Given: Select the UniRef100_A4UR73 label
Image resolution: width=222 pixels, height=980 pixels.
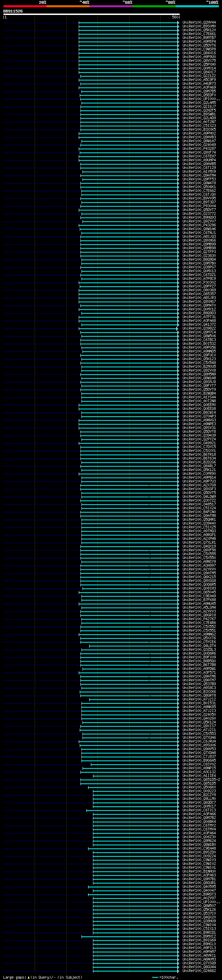Looking at the screenshot, I should [199, 83].
